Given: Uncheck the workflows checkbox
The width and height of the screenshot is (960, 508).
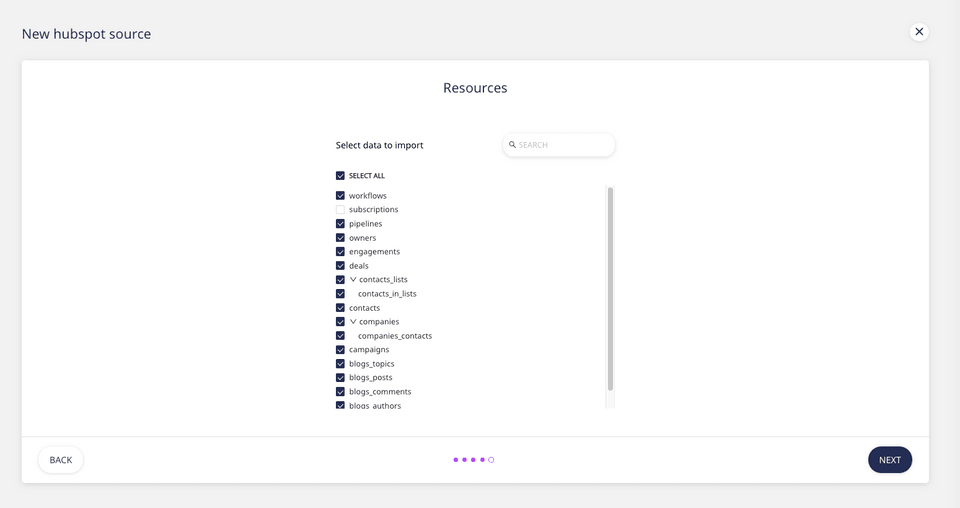Looking at the screenshot, I should (340, 196).
